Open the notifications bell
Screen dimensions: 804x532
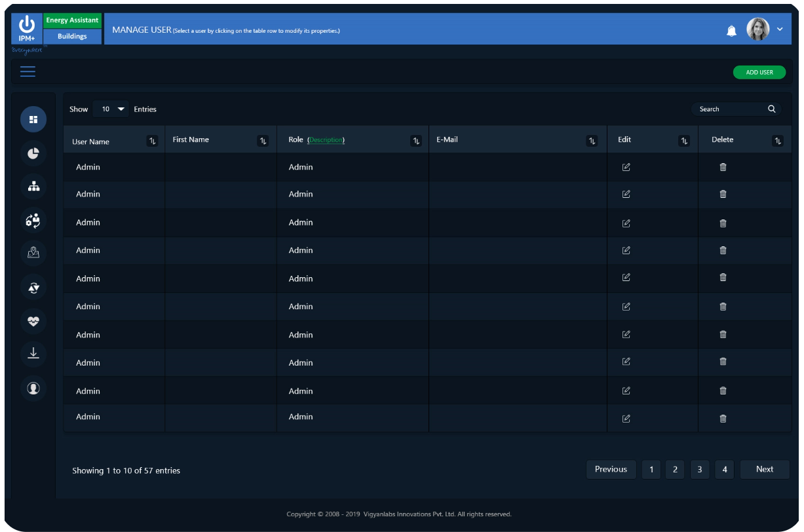[x=732, y=30]
